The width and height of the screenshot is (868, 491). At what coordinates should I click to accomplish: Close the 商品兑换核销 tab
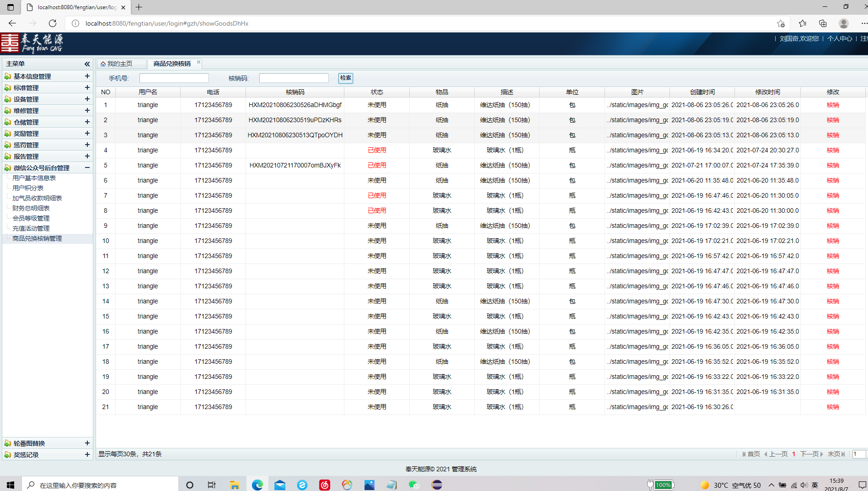coord(198,62)
